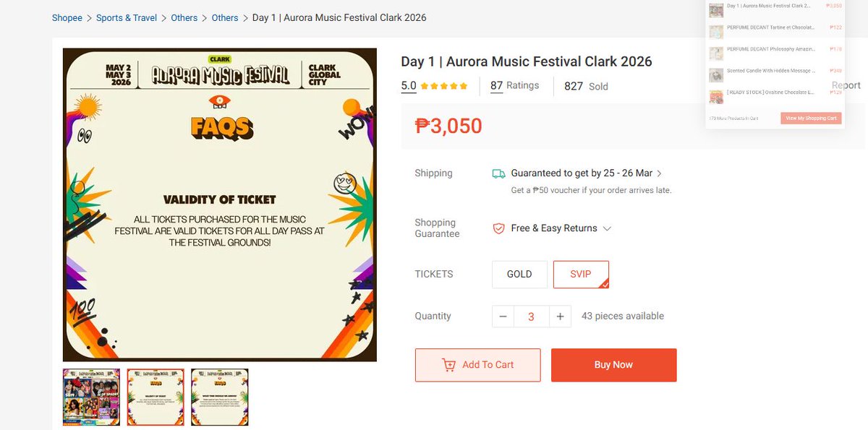Open the Ovaltine Chocolate cart item thumbnail
The width and height of the screenshot is (868, 430).
[x=716, y=96]
